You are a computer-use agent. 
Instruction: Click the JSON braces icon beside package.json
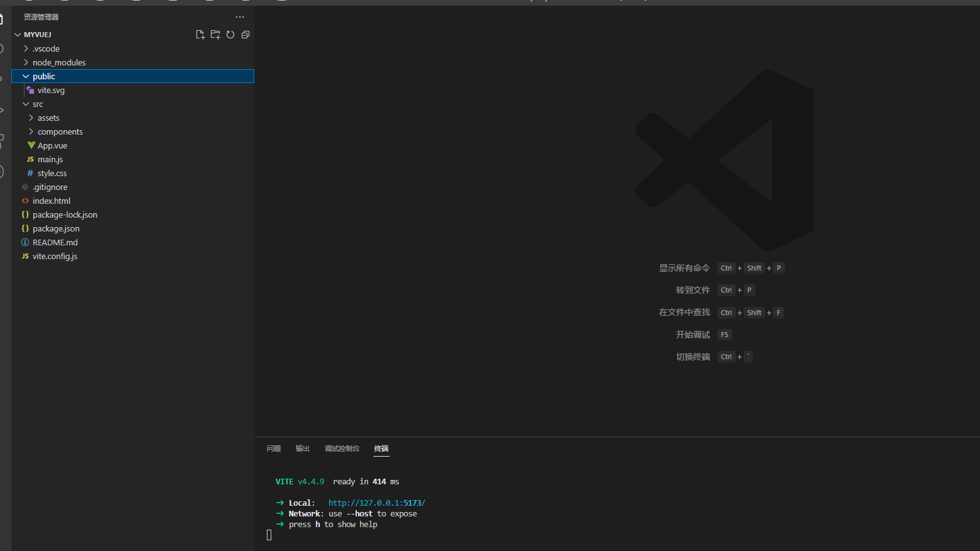[x=25, y=228]
